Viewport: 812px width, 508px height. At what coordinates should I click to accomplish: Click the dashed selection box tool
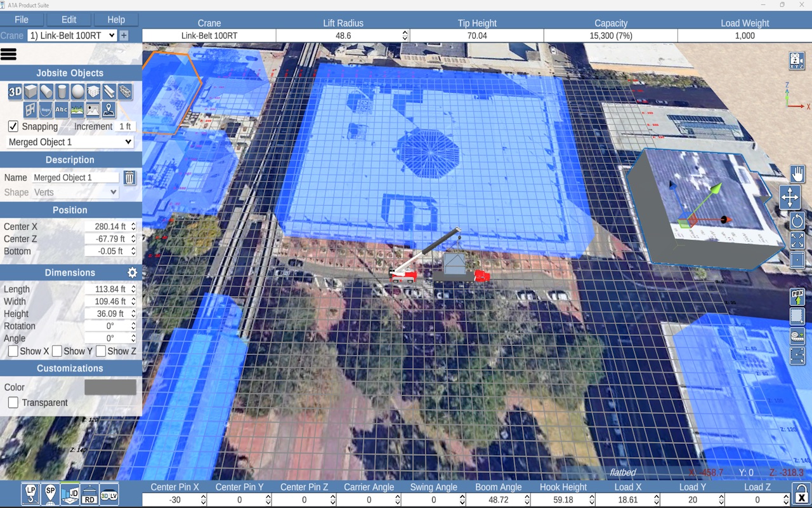point(797,316)
